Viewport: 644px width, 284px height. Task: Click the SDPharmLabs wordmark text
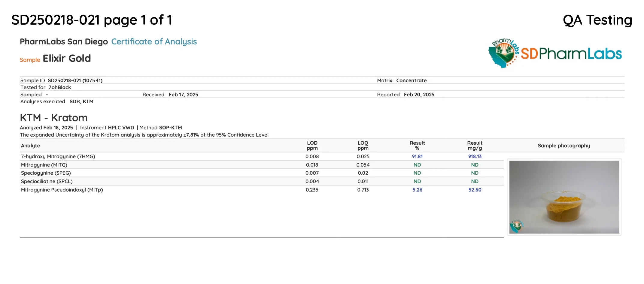[571, 54]
